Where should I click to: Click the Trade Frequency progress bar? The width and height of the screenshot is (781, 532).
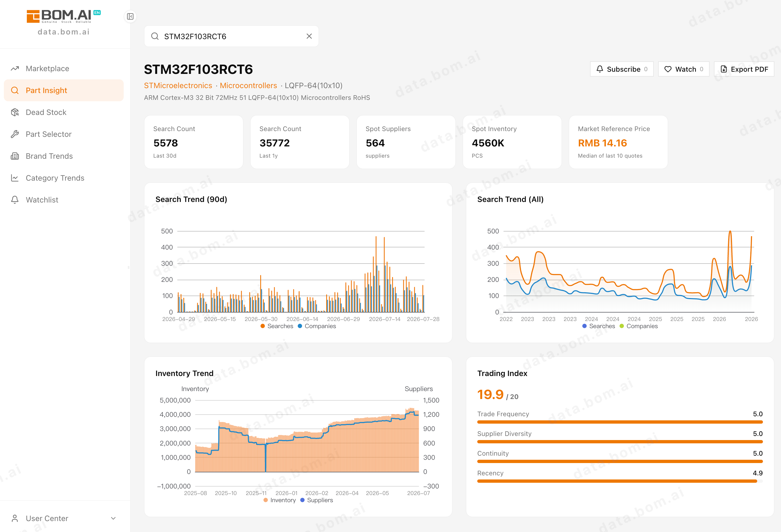pyautogui.click(x=620, y=422)
